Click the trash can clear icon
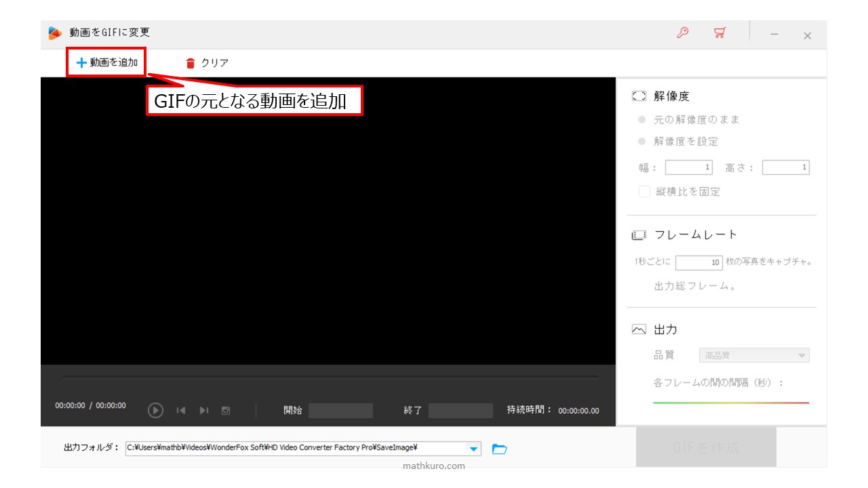This screenshot has height=488, width=868. pos(191,63)
